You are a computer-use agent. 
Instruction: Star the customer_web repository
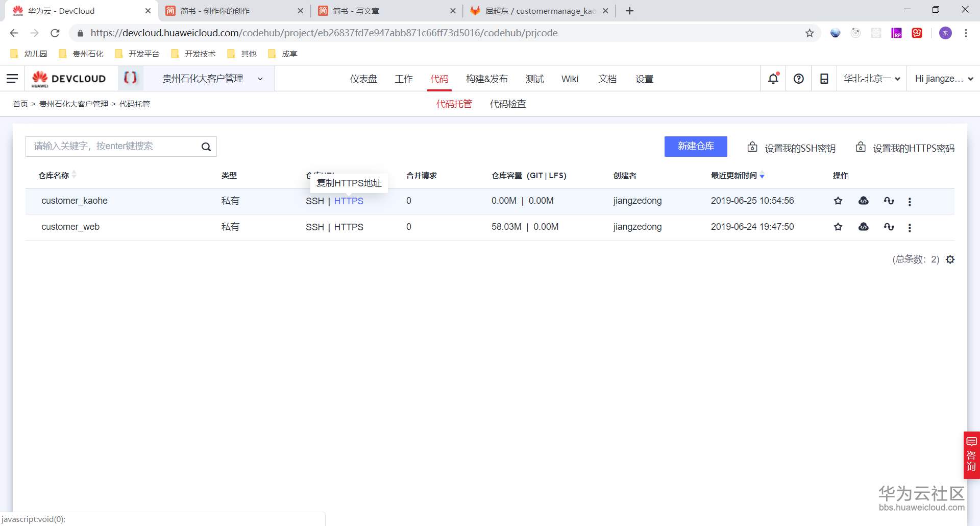pos(838,227)
